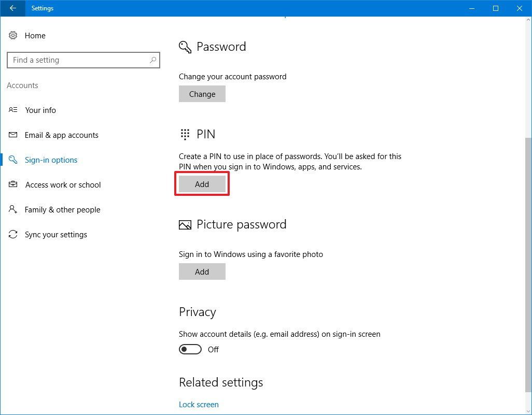Click the Picture password image icon
Image resolution: width=532 pixels, height=415 pixels.
pyautogui.click(x=185, y=224)
